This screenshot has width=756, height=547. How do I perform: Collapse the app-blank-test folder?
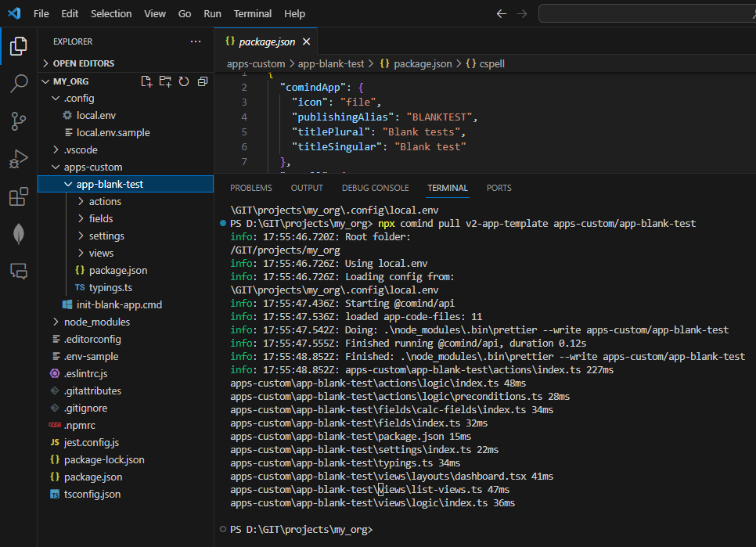coord(68,184)
